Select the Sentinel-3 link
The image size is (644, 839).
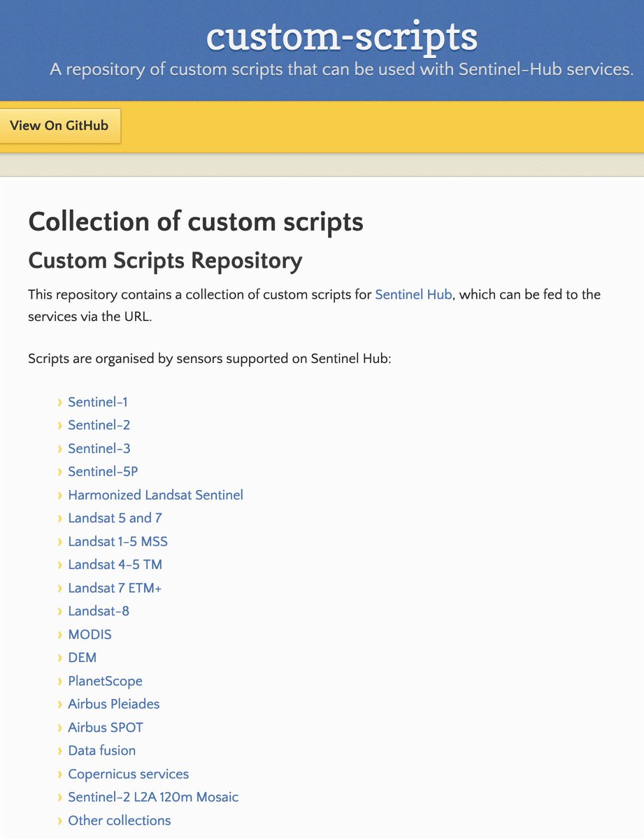tap(99, 448)
